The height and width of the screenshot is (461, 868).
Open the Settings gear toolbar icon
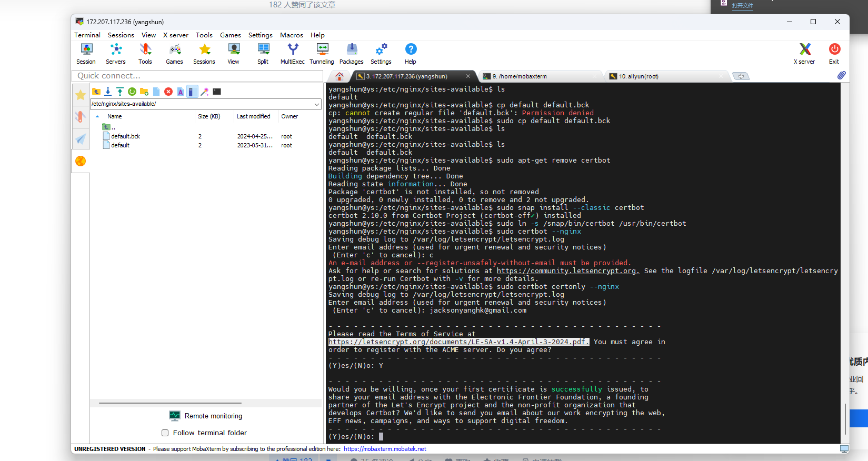[381, 54]
